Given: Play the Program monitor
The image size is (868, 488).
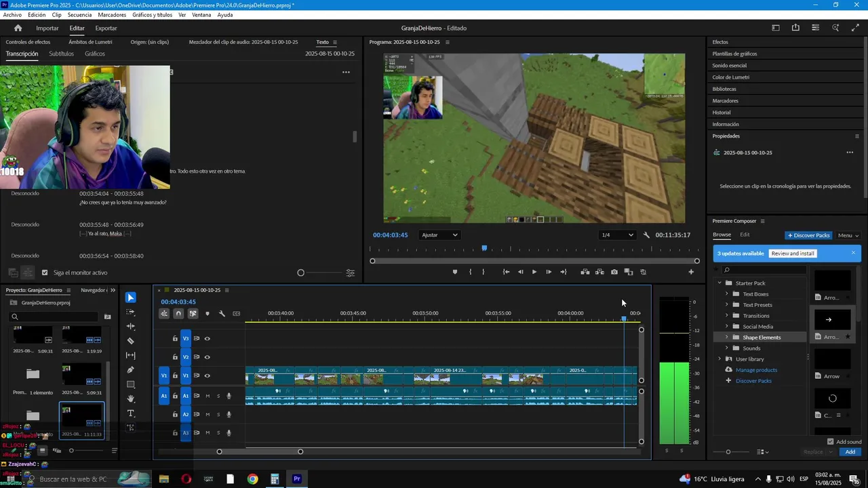Looking at the screenshot, I should 534,272.
